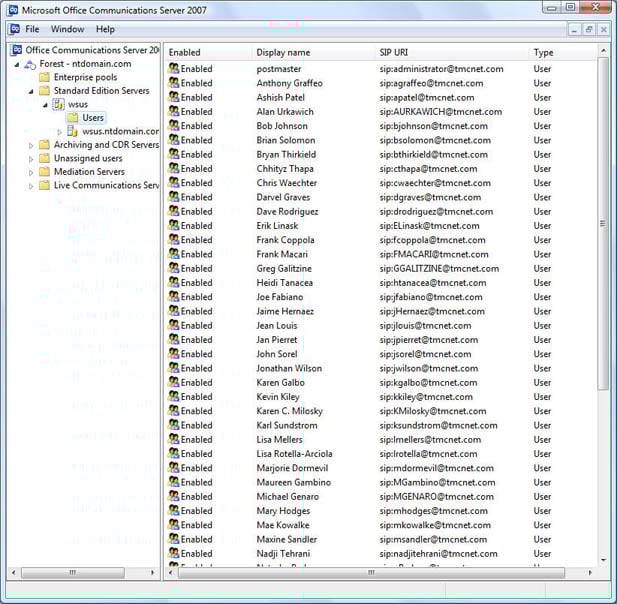
Task: Expand the Mediation Servers tree node
Action: pos(31,172)
